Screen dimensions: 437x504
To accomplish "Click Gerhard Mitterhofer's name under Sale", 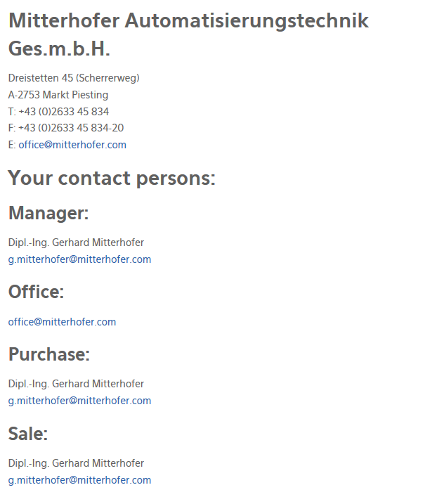I will tap(76, 463).
